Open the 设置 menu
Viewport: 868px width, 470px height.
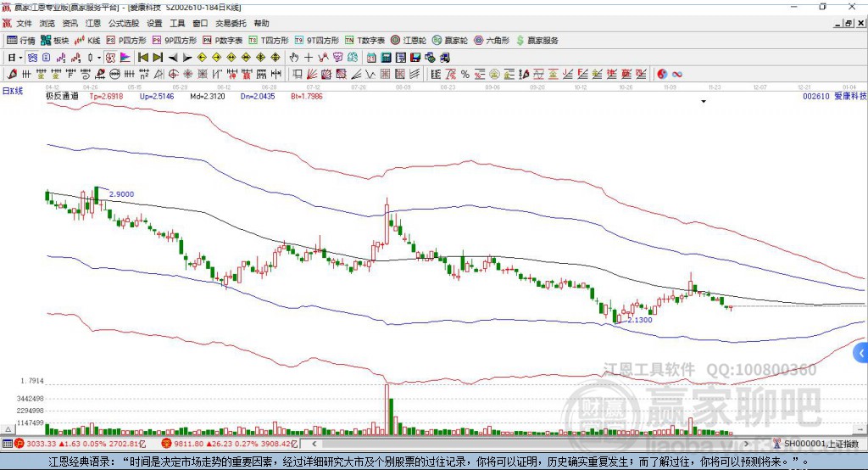click(154, 23)
